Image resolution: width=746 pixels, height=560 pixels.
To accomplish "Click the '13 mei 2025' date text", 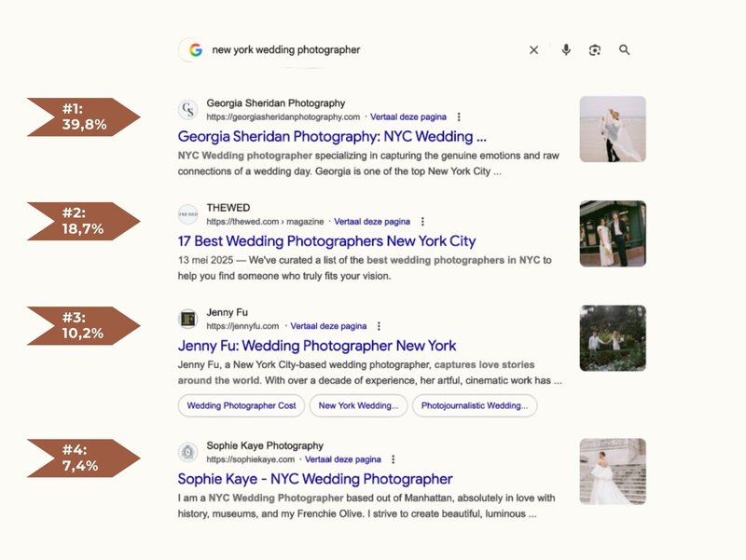I will coord(205,260).
